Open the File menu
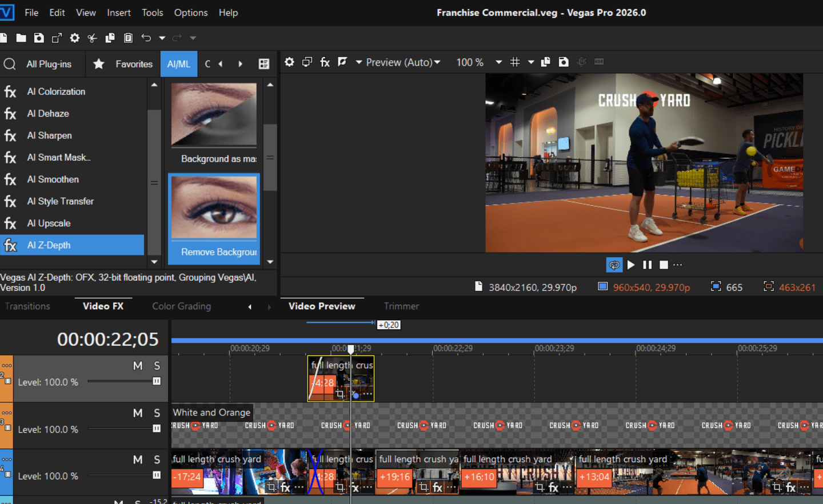The height and width of the screenshot is (504, 823). click(32, 13)
